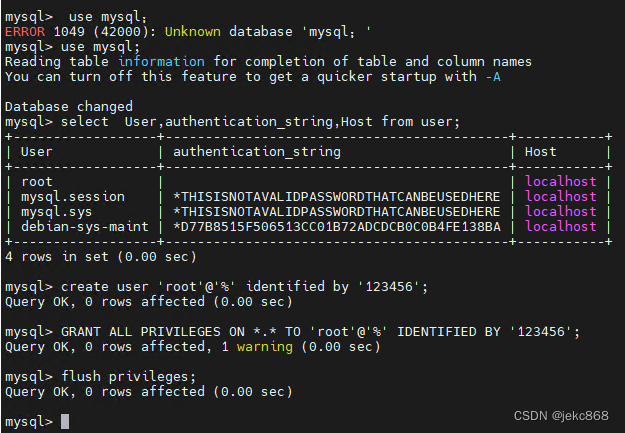Click the 'mysql.sys' user cell
625x433 pixels.
[57, 212]
